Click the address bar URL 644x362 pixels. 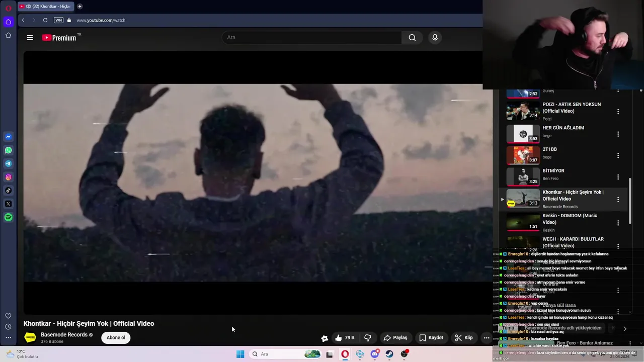pos(101,20)
